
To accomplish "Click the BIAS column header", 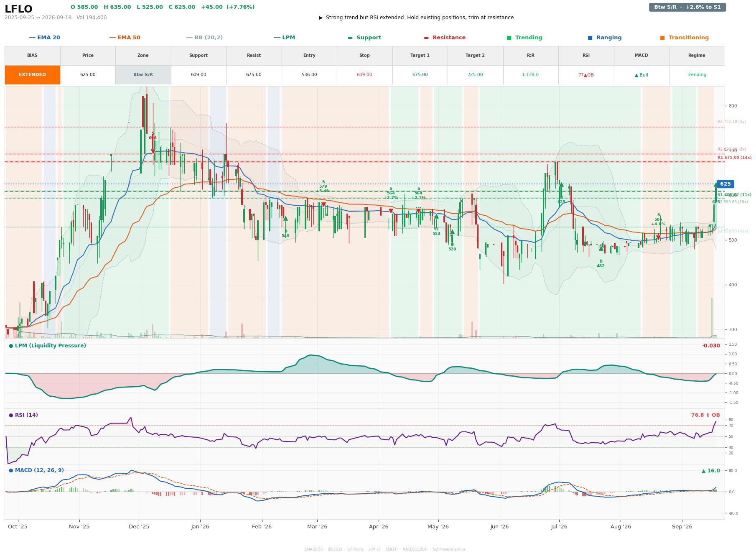I will click(x=33, y=56).
